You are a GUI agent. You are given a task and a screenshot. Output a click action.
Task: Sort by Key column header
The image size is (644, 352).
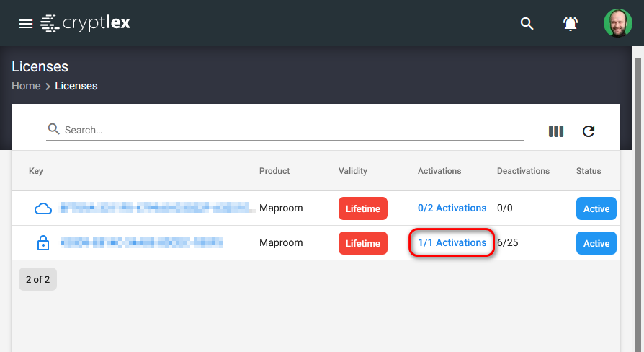point(36,171)
